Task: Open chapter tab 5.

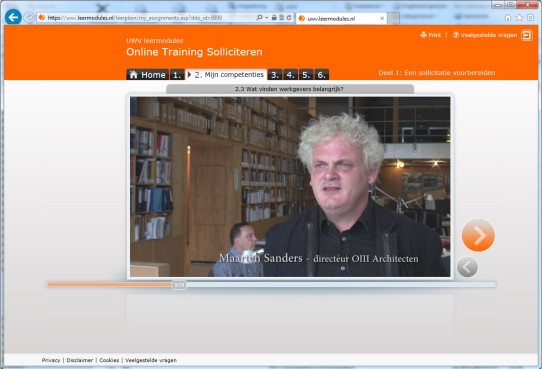Action: click(x=306, y=75)
